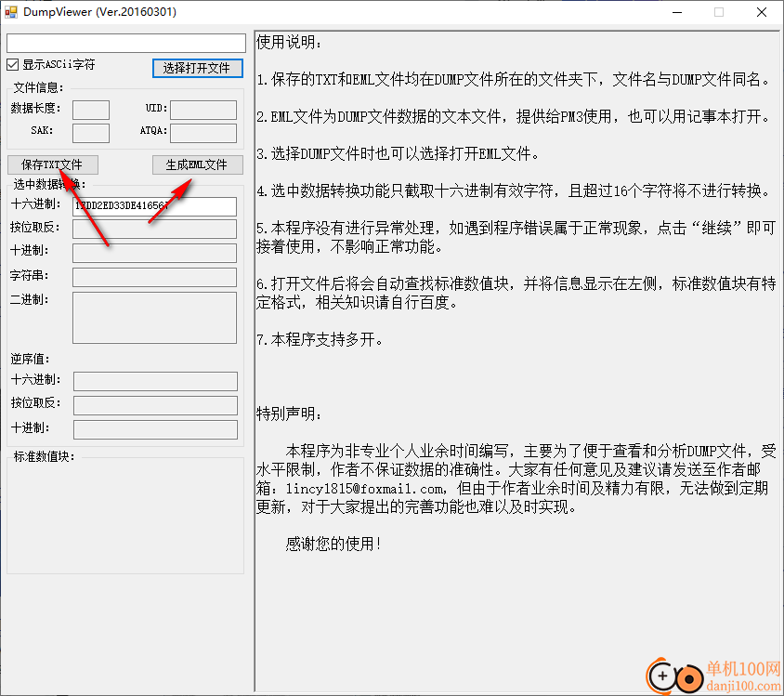Click instruction line 7 本程序支持多开
The image size is (784, 696).
click(x=320, y=340)
